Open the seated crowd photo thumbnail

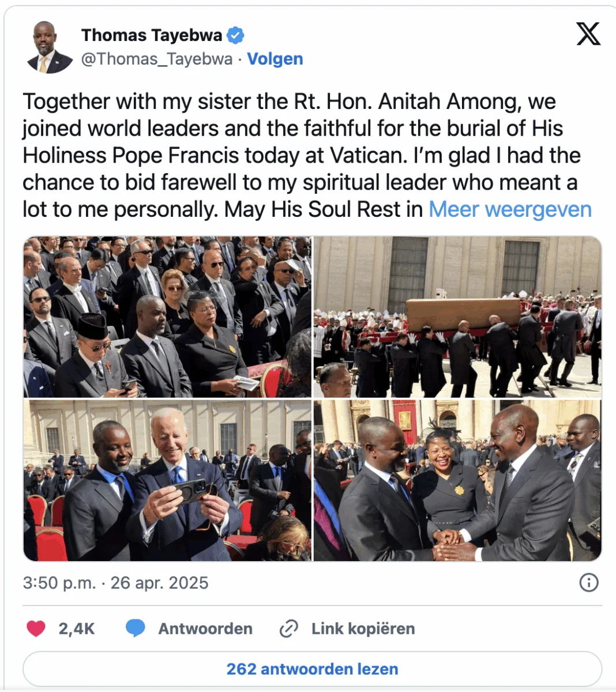pyautogui.click(x=167, y=317)
